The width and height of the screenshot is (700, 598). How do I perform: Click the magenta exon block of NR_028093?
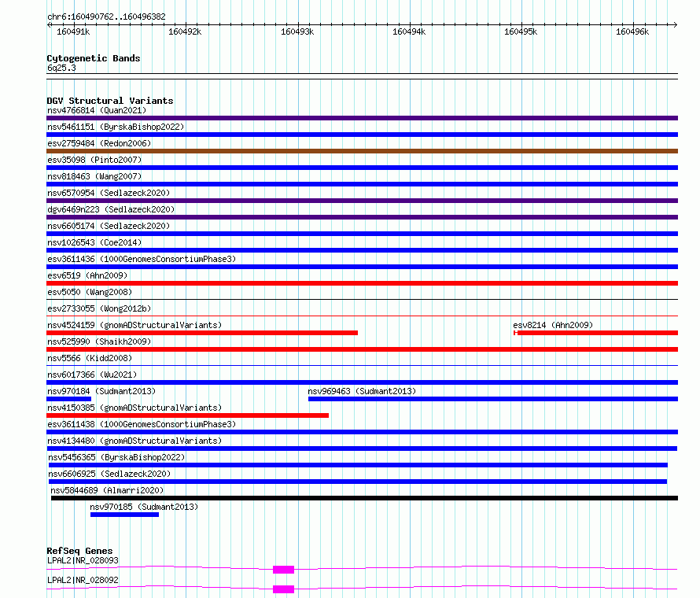coord(283,570)
